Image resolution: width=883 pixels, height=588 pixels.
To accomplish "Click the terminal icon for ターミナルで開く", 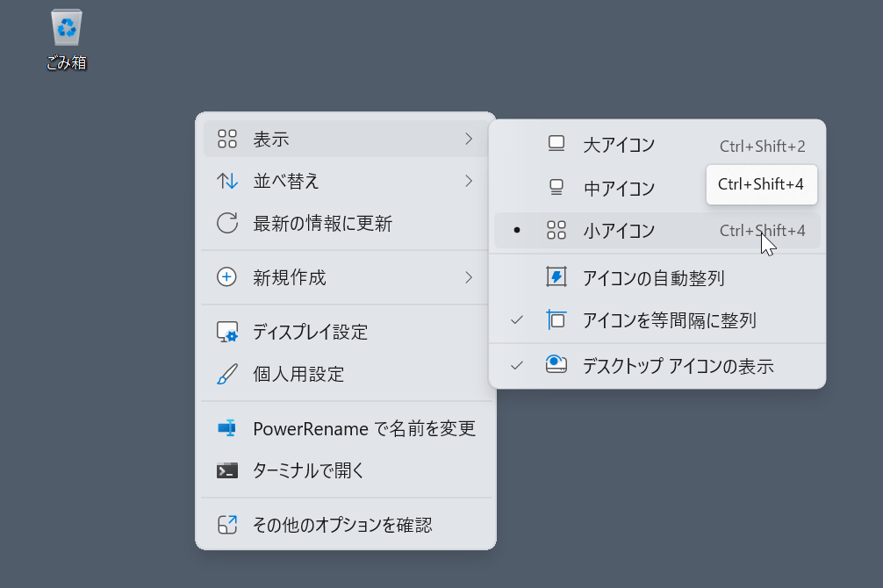I will pos(227,471).
